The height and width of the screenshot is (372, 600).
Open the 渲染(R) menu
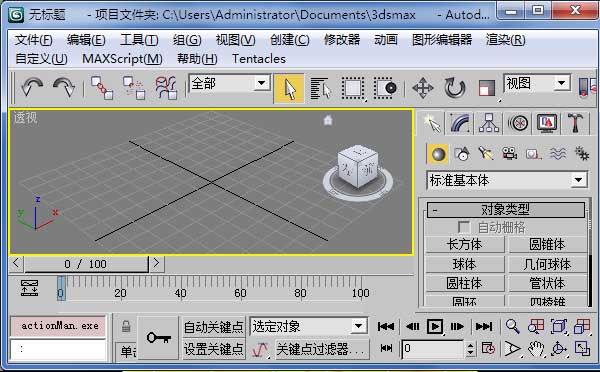505,40
